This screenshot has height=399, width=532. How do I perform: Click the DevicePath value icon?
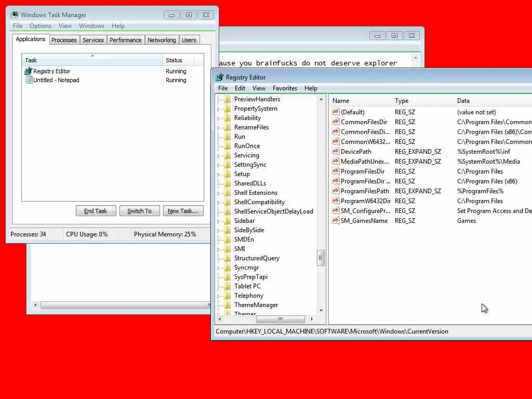[x=336, y=151]
